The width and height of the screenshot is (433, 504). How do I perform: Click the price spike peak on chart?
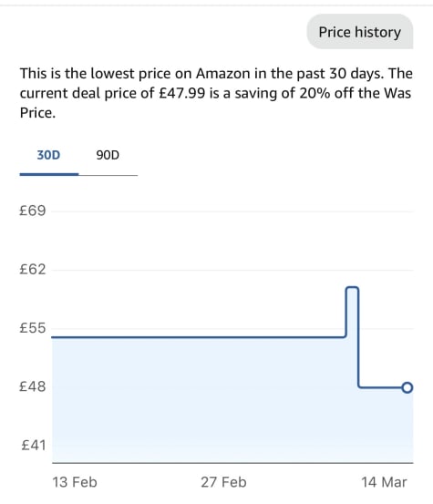352,287
